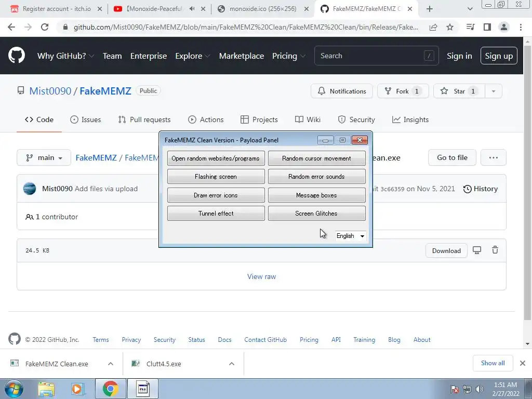This screenshot has width=532, height=399.
Task: Click the open with desktop icon
Action: pyautogui.click(x=477, y=250)
